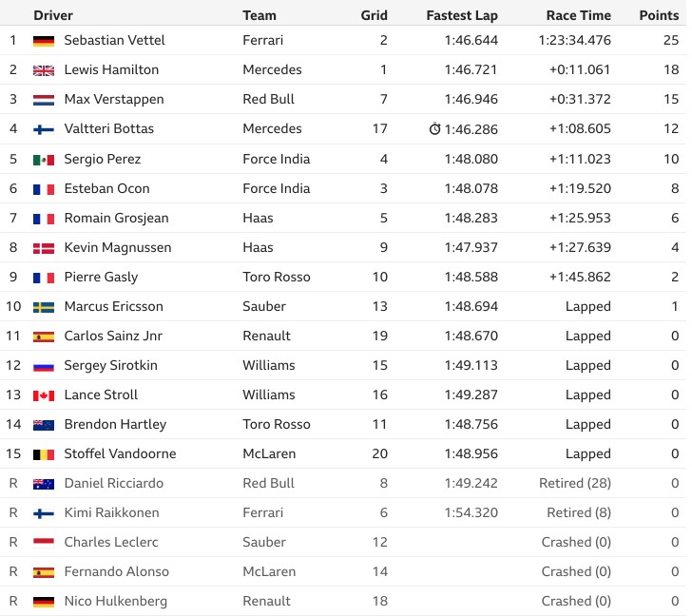Click the Fastest Lap column header

(x=462, y=15)
